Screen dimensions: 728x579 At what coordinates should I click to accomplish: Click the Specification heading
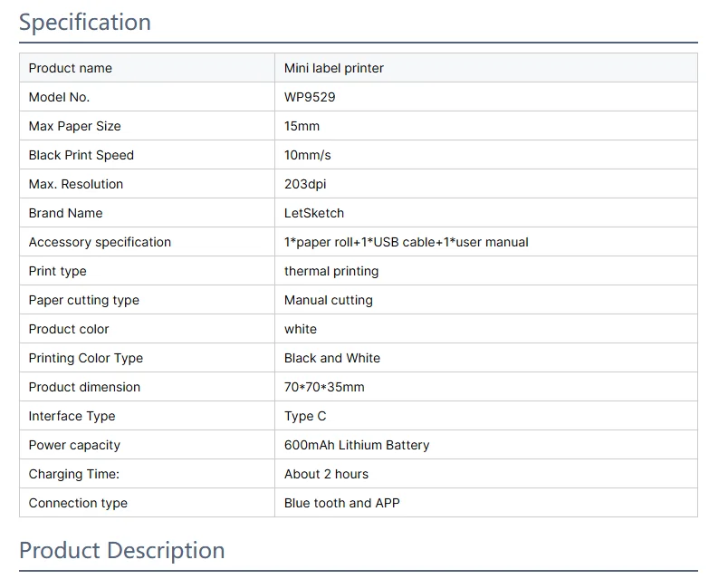[85, 23]
